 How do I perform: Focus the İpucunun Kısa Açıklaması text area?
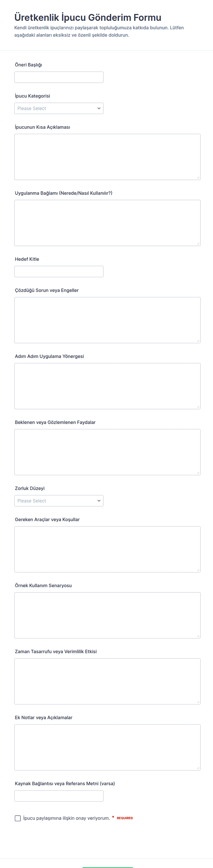point(107,157)
